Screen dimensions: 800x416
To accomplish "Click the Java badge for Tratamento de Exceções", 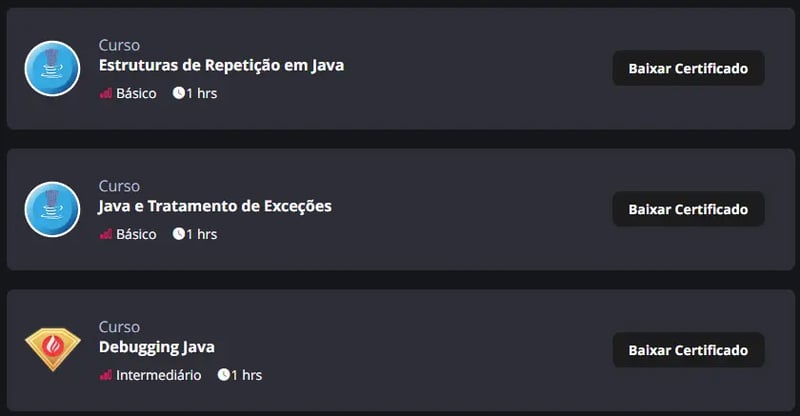I will [52, 209].
